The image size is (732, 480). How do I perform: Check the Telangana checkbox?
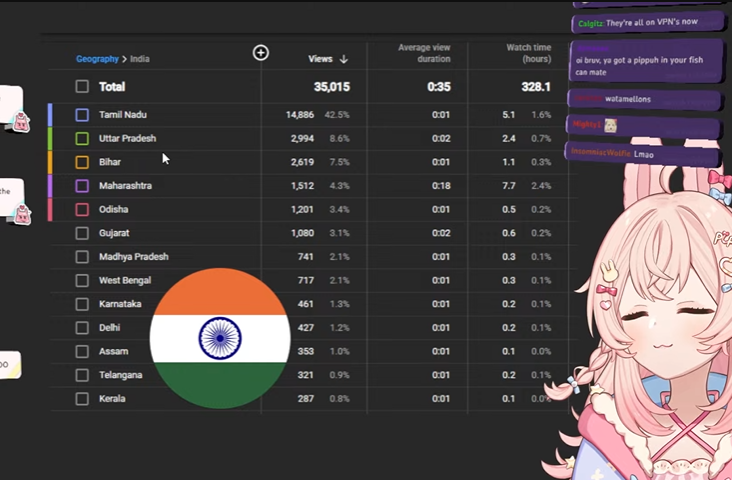point(82,375)
